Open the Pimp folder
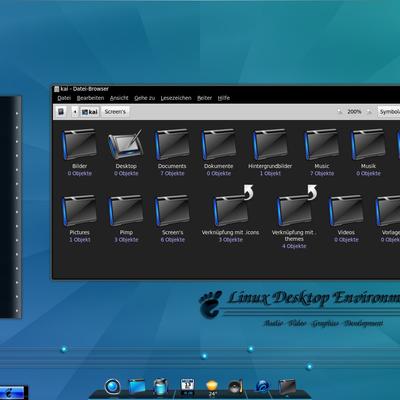The height and width of the screenshot is (400, 400). pyautogui.click(x=126, y=211)
